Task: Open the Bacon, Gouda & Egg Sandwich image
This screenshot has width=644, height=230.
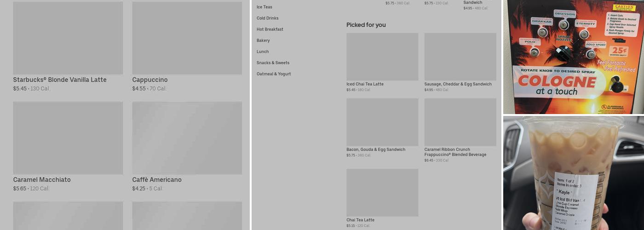Action: 382,122
